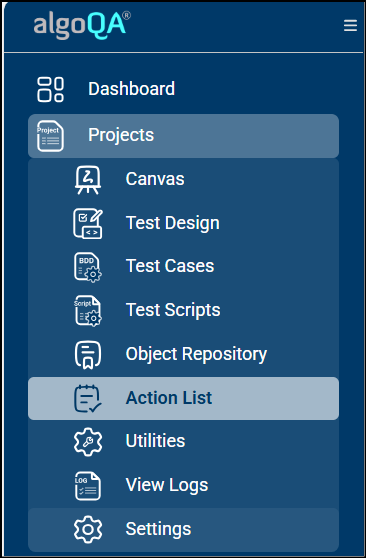Viewport: 366px width, 558px height.
Task: Click the BDD Test Cases icon
Action: pos(88,267)
